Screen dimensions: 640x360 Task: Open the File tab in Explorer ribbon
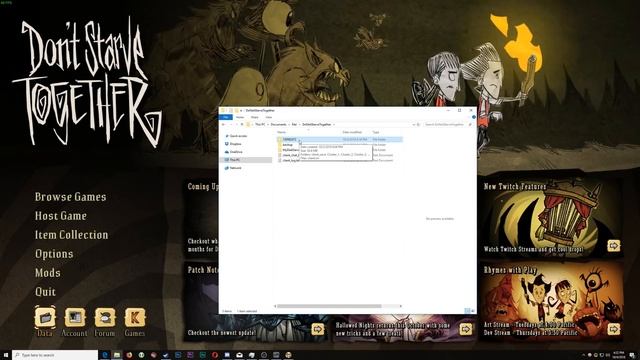coord(226,117)
